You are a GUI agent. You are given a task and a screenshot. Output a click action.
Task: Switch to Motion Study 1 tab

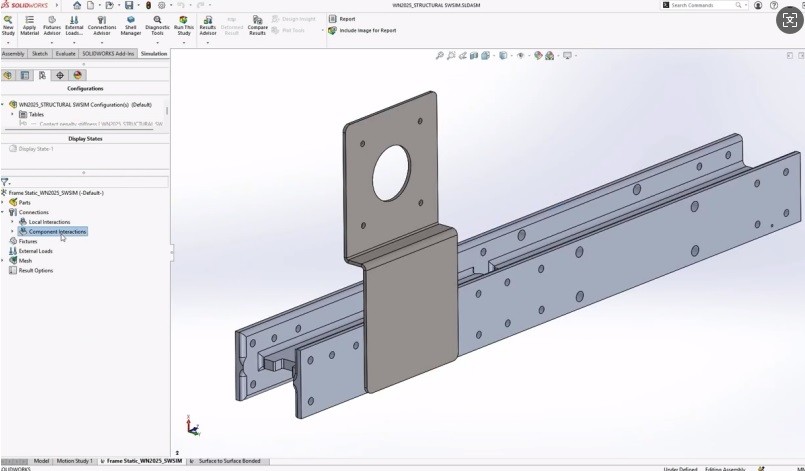pos(74,461)
